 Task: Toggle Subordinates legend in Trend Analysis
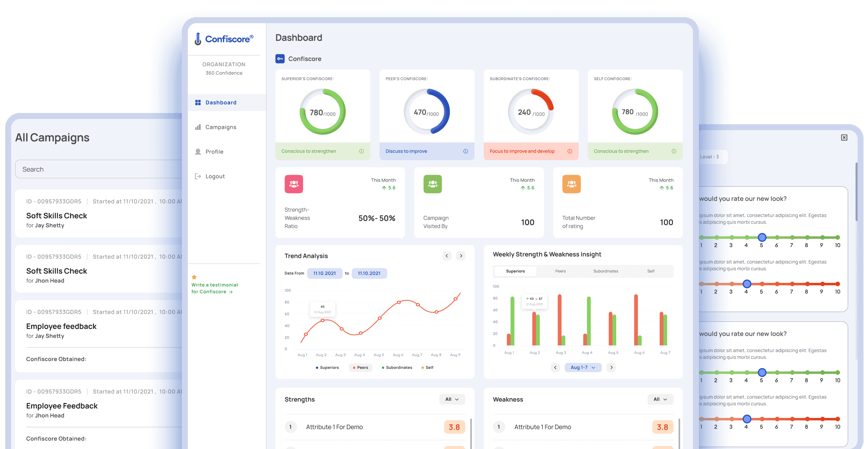(397, 367)
